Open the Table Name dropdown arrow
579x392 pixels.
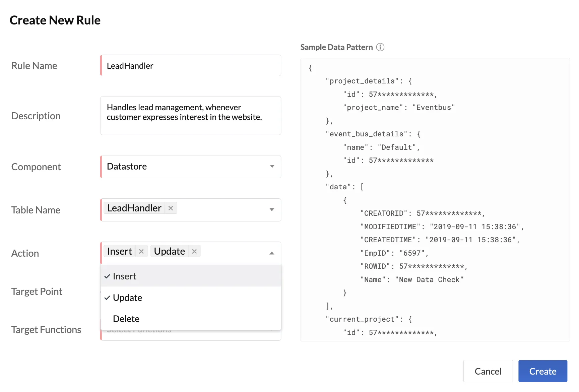(272, 210)
